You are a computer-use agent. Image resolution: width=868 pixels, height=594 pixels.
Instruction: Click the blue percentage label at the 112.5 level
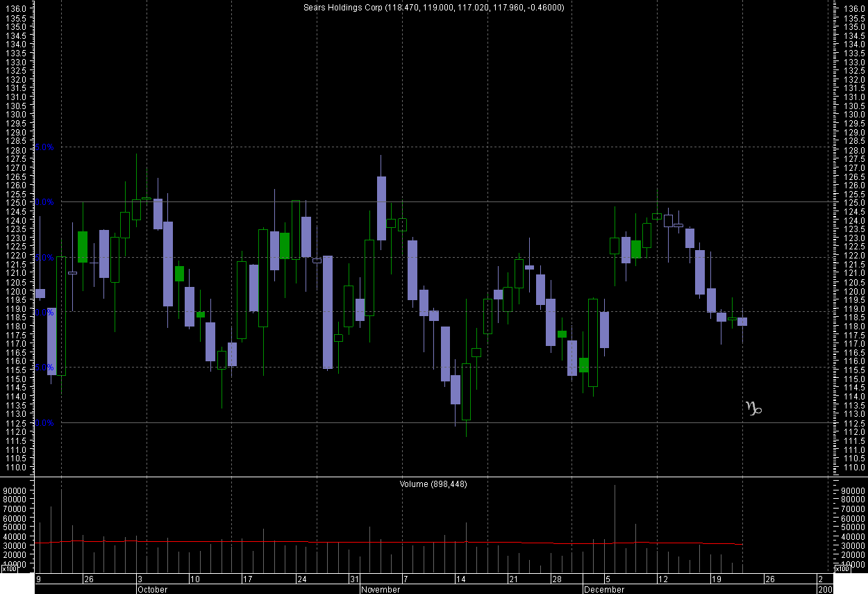[44, 422]
